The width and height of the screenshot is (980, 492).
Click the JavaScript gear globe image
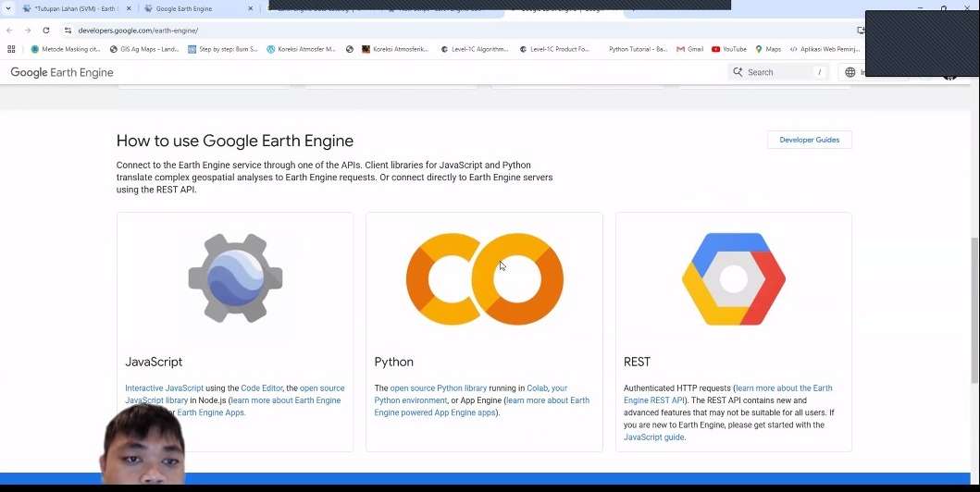235,278
